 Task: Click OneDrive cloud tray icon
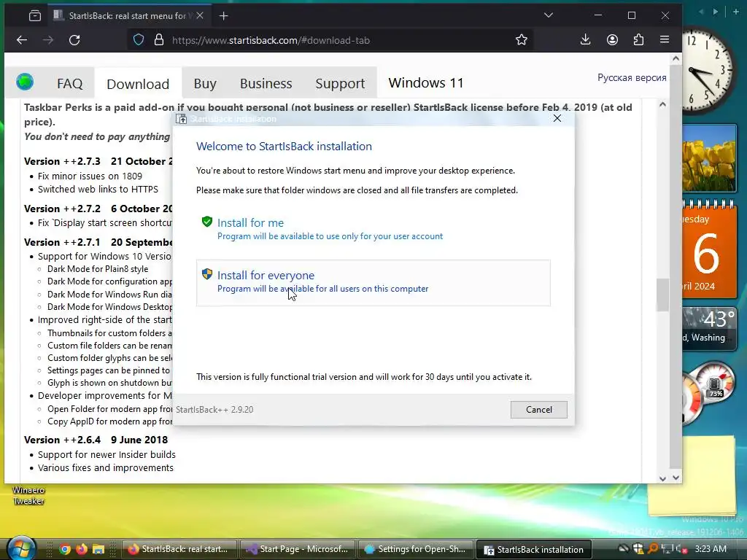point(623,549)
